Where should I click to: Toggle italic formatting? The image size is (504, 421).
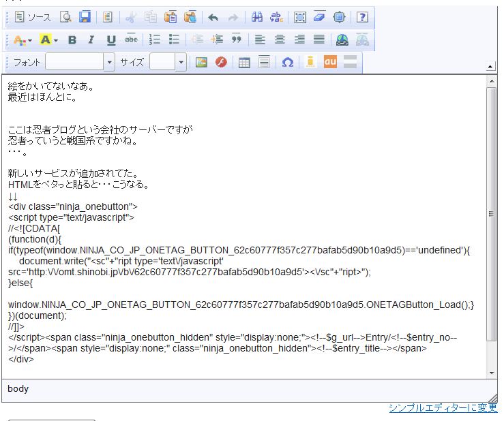(x=91, y=40)
